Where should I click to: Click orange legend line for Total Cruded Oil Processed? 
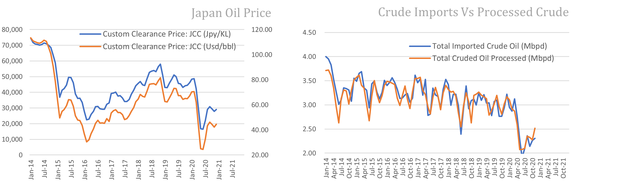(420, 58)
